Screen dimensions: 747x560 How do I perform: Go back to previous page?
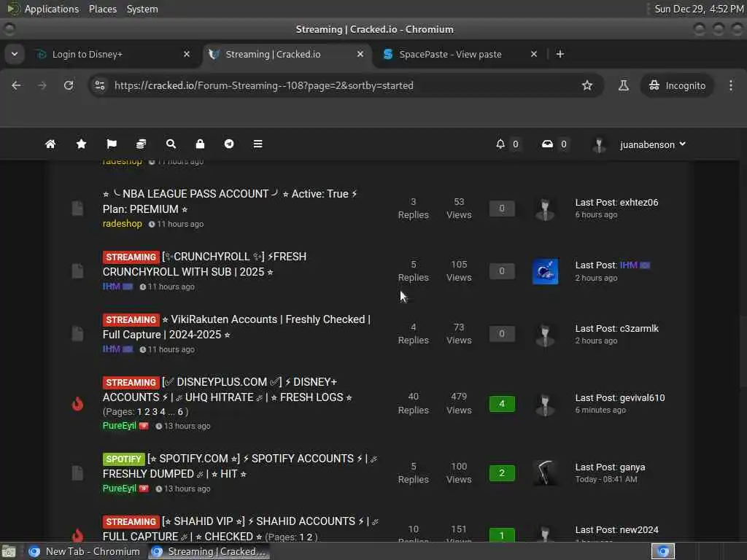[16, 85]
